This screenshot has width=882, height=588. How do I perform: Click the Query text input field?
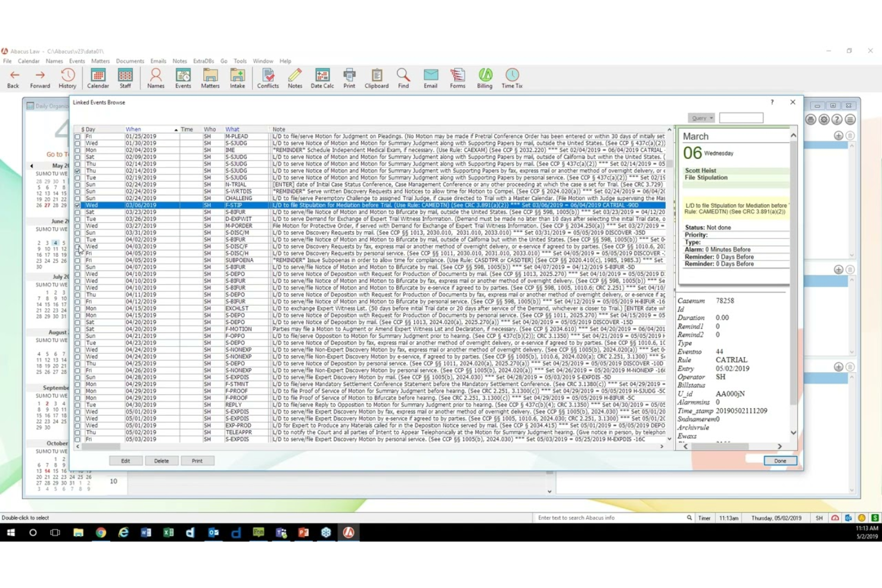[x=741, y=118]
